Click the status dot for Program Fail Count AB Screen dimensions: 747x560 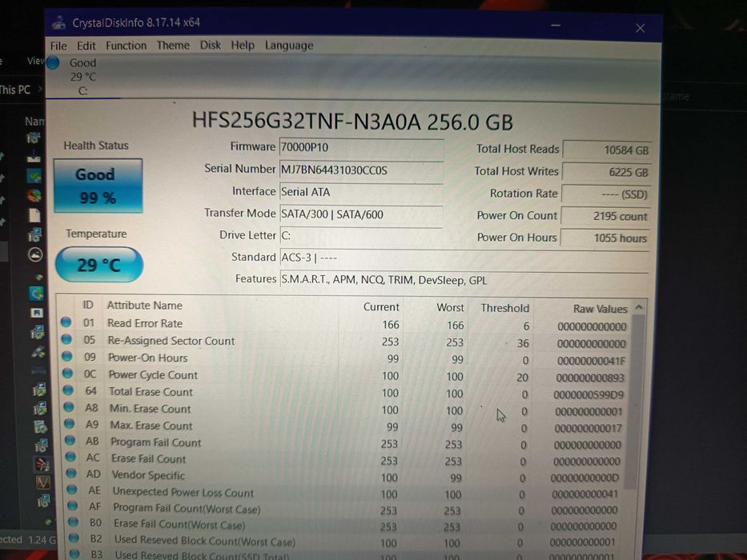click(x=70, y=440)
